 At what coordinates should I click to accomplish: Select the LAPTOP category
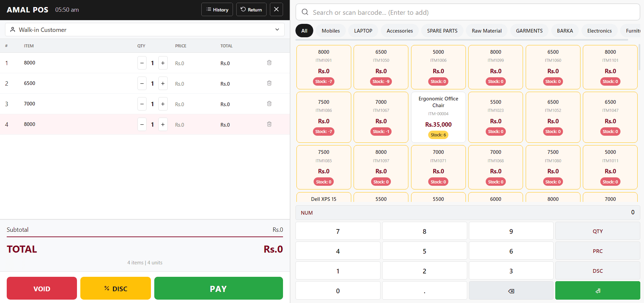coord(363,31)
